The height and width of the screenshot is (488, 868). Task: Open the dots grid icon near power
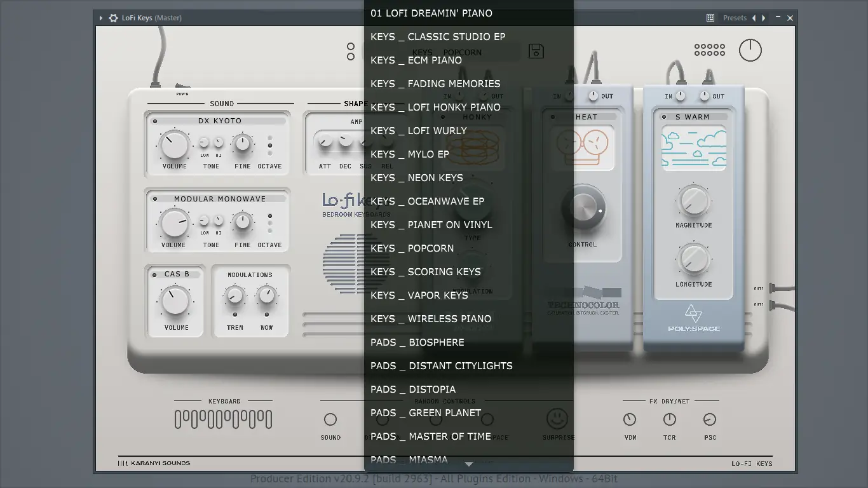[710, 50]
